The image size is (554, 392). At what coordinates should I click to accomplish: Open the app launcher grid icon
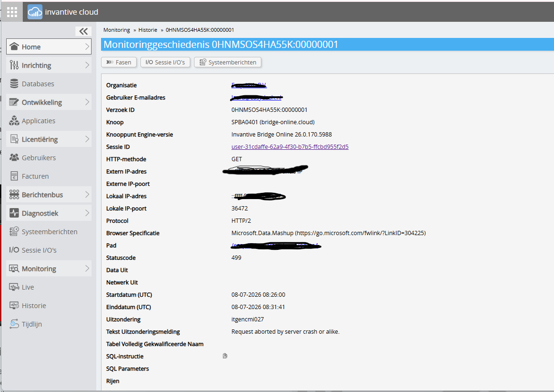tap(12, 12)
